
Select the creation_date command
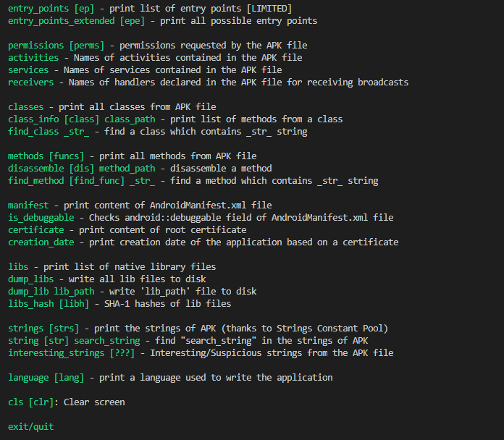coord(41,242)
